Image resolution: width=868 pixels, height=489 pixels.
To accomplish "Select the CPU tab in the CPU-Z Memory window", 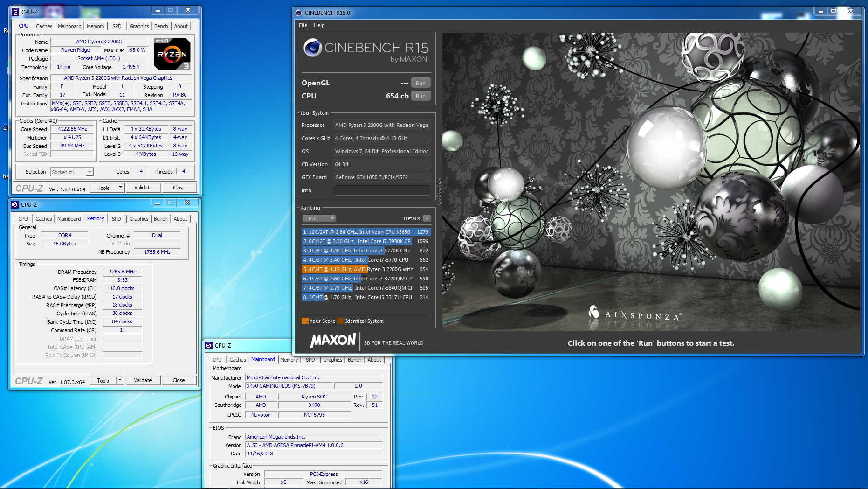I will click(x=23, y=219).
